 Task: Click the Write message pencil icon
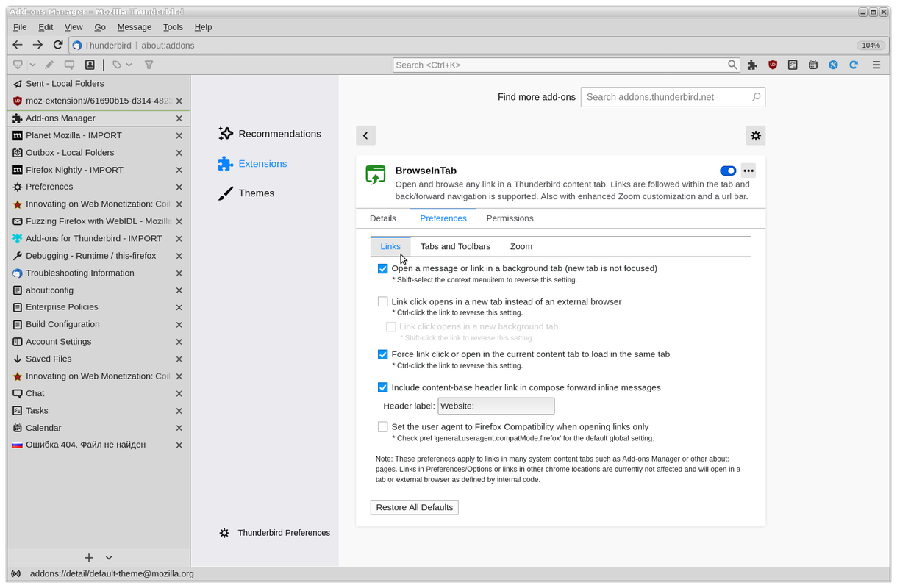click(x=49, y=65)
